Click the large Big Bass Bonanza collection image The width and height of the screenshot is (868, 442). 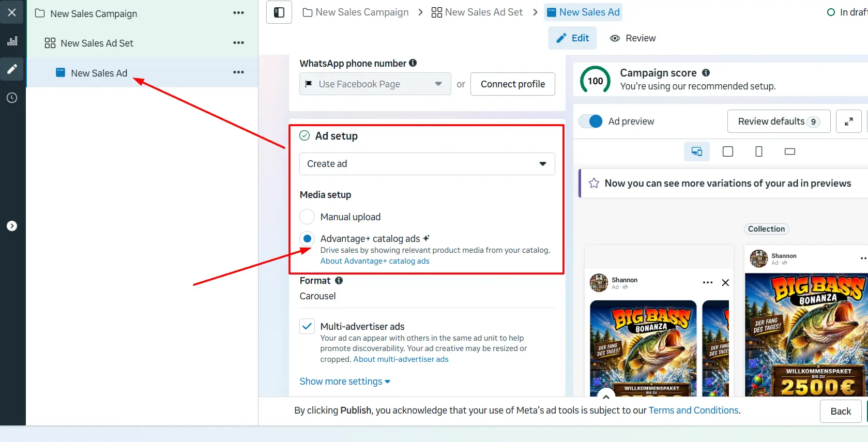806,335
